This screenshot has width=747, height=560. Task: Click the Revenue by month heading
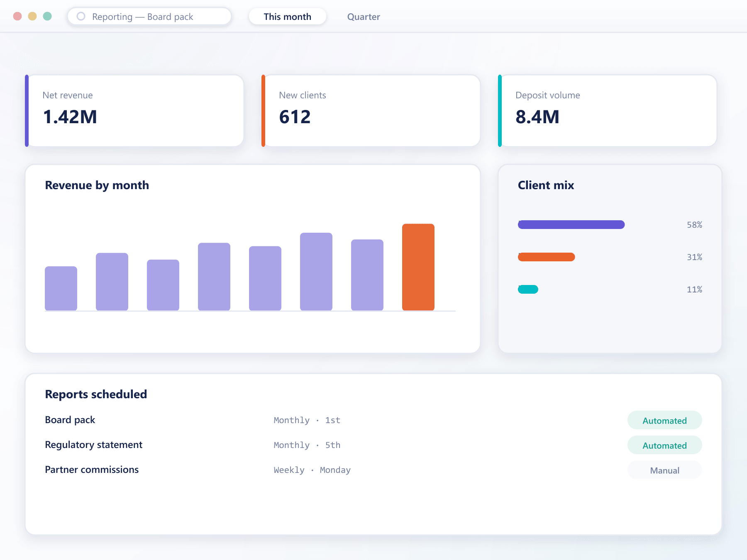pyautogui.click(x=97, y=185)
